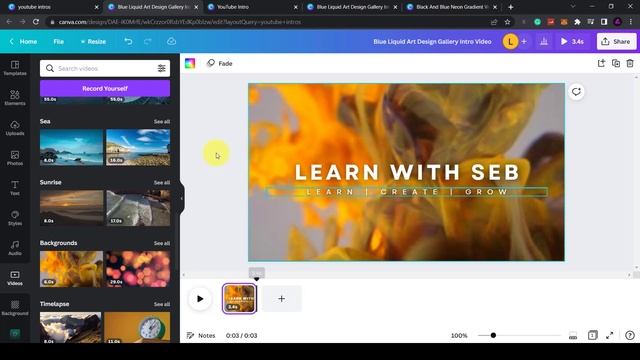
Task: Select the Videos sidebar panel
Action: tap(15, 278)
